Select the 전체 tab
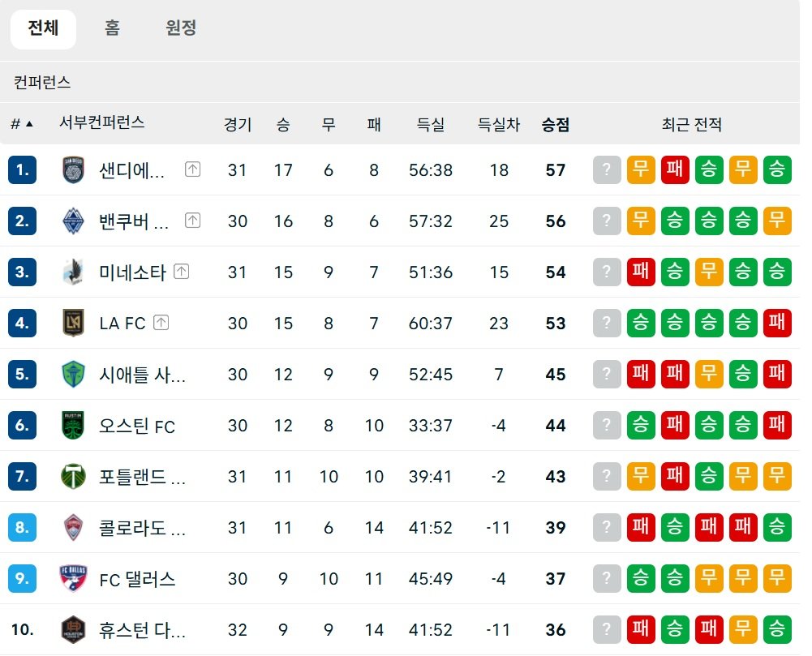812x656 pixels. pyautogui.click(x=43, y=29)
